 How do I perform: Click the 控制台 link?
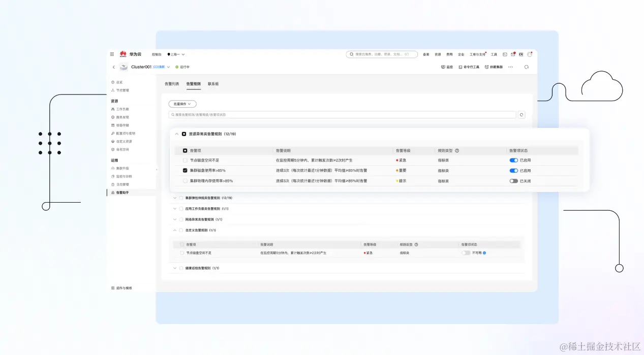click(x=157, y=54)
